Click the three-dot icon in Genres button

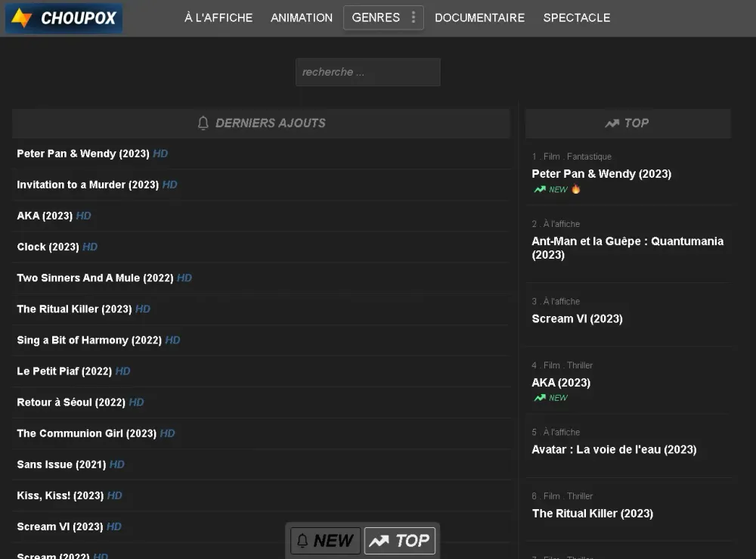tap(414, 17)
